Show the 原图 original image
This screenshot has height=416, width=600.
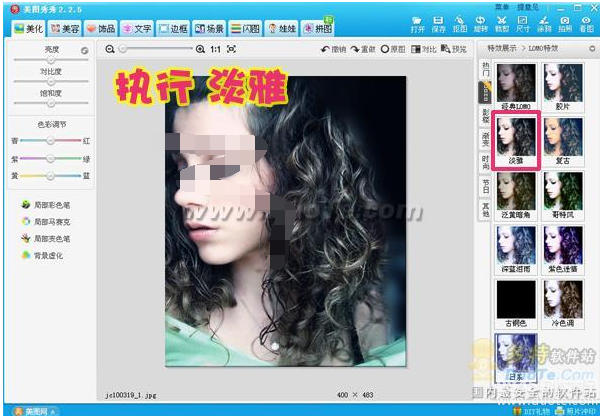coord(393,49)
